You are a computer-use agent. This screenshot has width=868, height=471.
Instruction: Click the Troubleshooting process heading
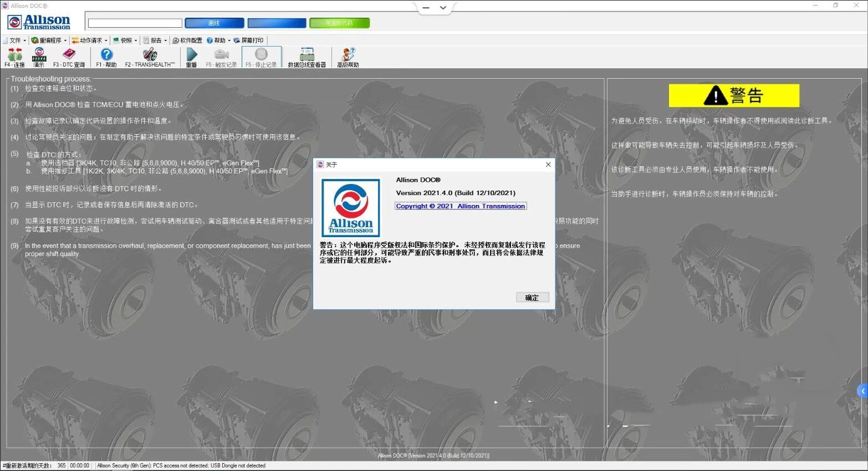pyautogui.click(x=50, y=79)
